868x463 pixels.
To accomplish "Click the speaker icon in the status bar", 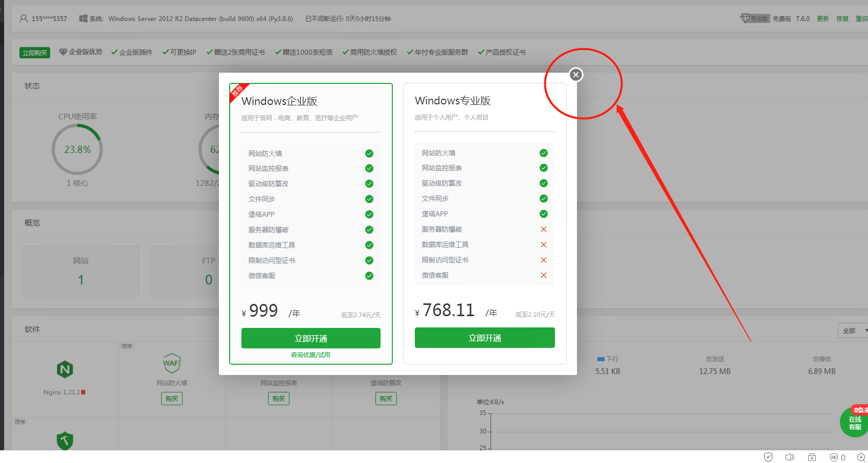I will coord(790,457).
